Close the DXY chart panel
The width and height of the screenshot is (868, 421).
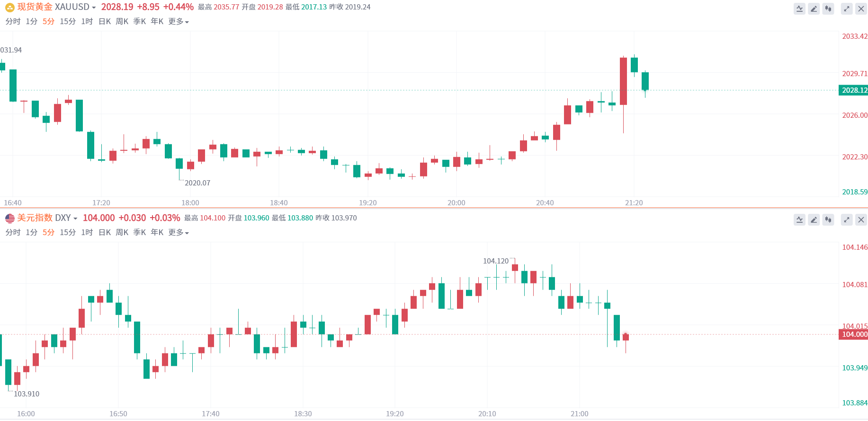tap(861, 219)
